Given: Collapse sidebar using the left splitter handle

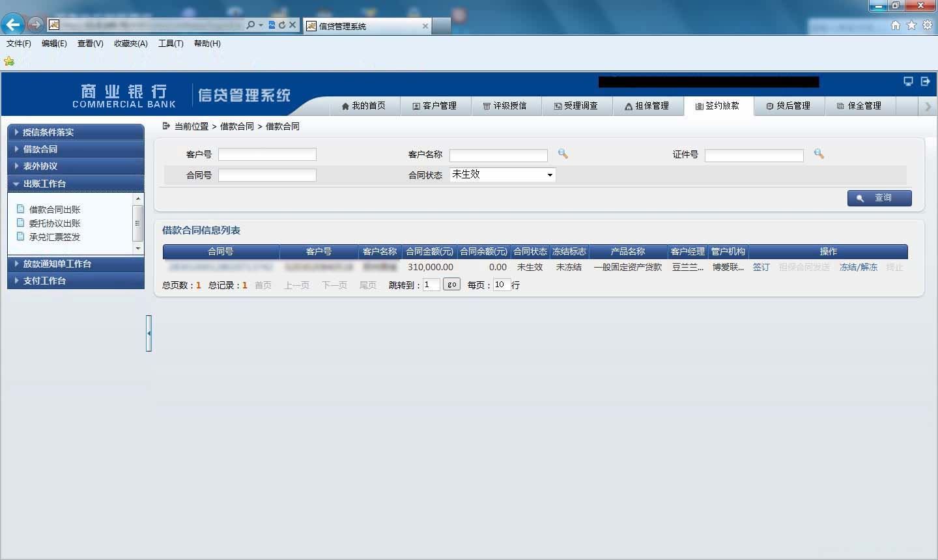Looking at the screenshot, I should point(149,333).
